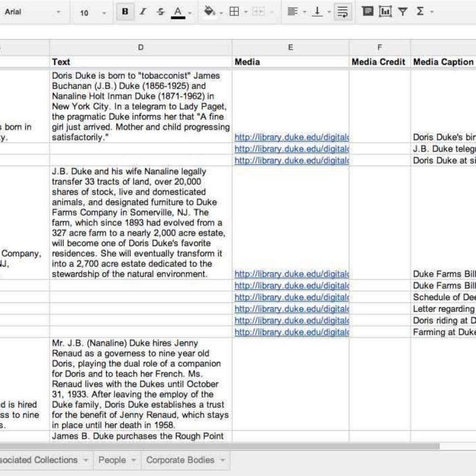Toggle text wrapping for the selection

343,12
